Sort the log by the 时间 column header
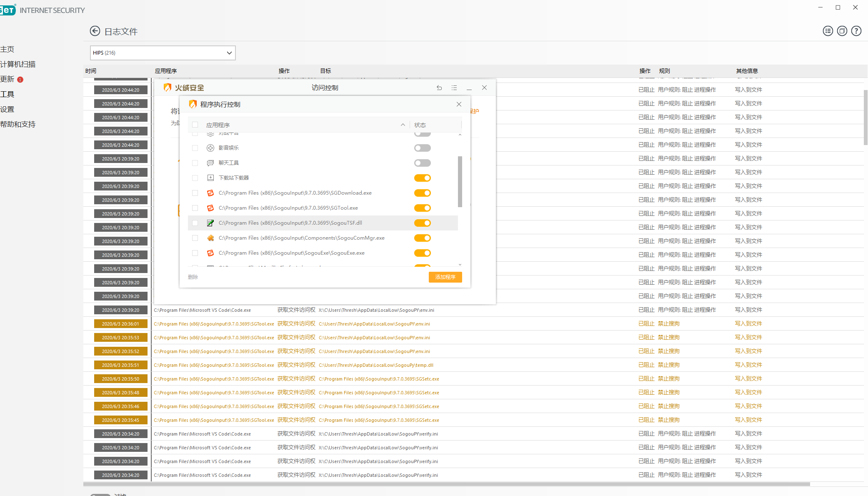The height and width of the screenshot is (496, 868). (x=91, y=71)
